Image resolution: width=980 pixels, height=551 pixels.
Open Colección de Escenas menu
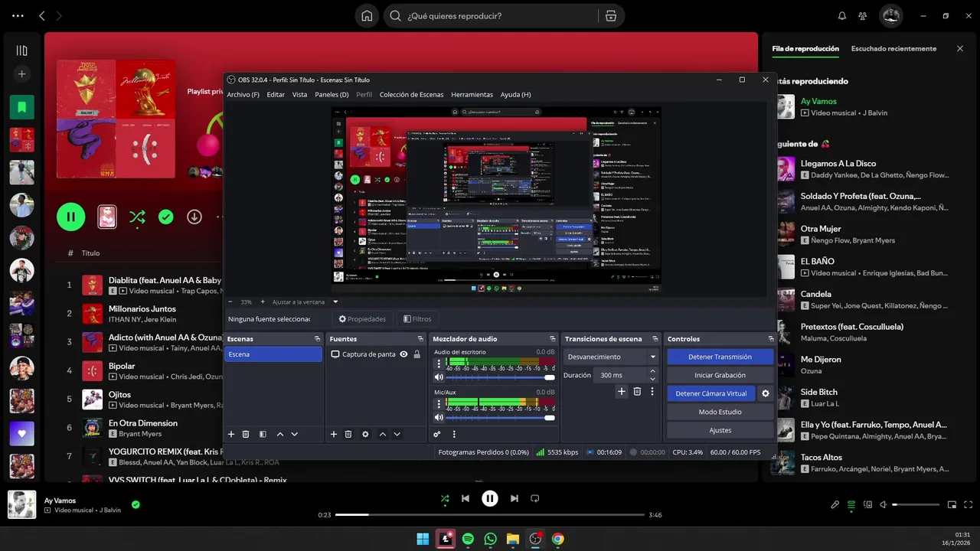pyautogui.click(x=411, y=94)
